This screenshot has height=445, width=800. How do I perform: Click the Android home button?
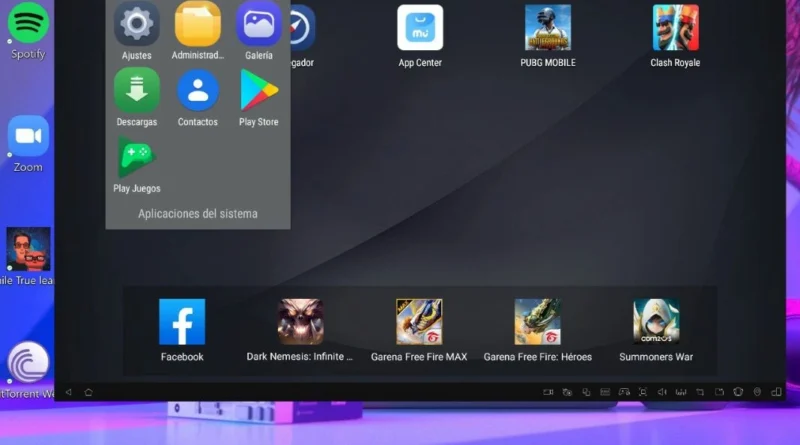pos(88,392)
